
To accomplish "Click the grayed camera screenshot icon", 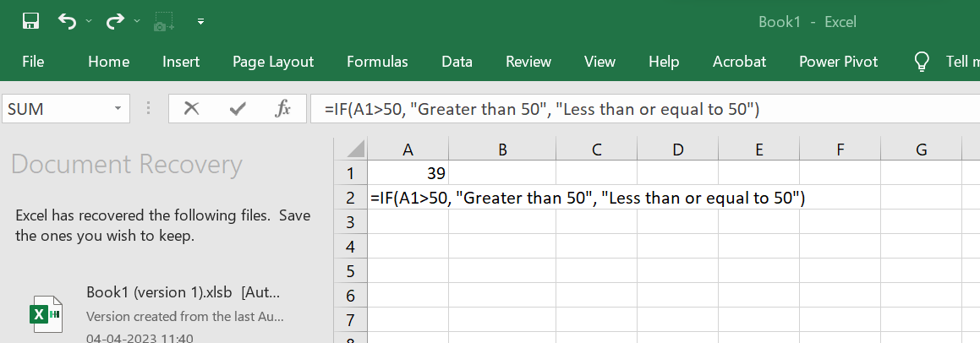I will coord(164,22).
